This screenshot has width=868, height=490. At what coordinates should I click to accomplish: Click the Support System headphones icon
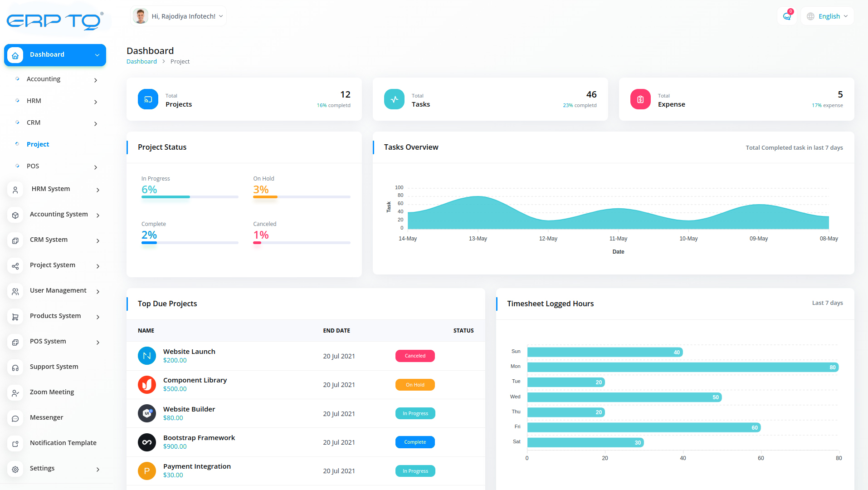(15, 367)
